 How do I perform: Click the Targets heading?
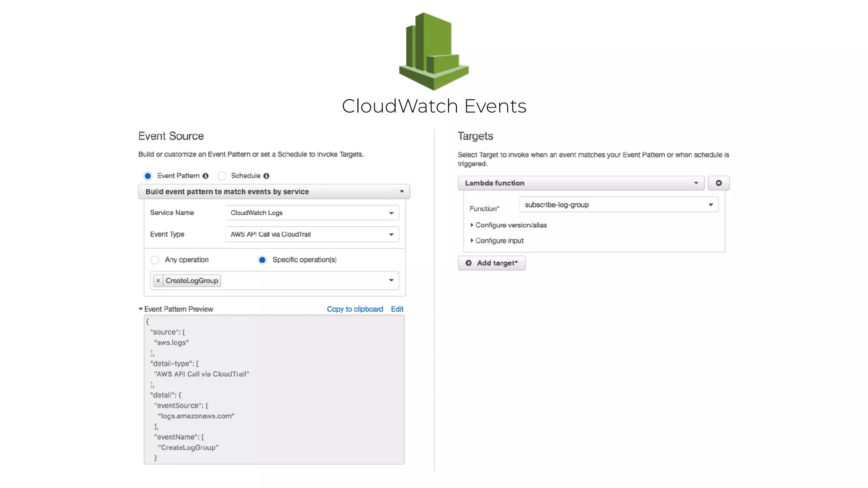475,136
